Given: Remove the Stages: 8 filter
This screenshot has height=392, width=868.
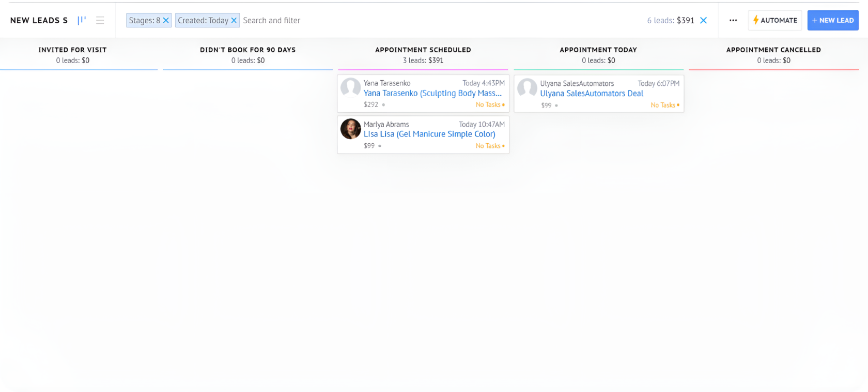Looking at the screenshot, I should (x=166, y=20).
